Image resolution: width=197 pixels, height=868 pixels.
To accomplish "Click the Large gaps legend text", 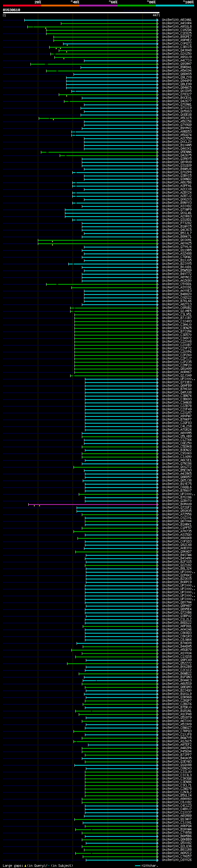I will (x=38, y=866).
